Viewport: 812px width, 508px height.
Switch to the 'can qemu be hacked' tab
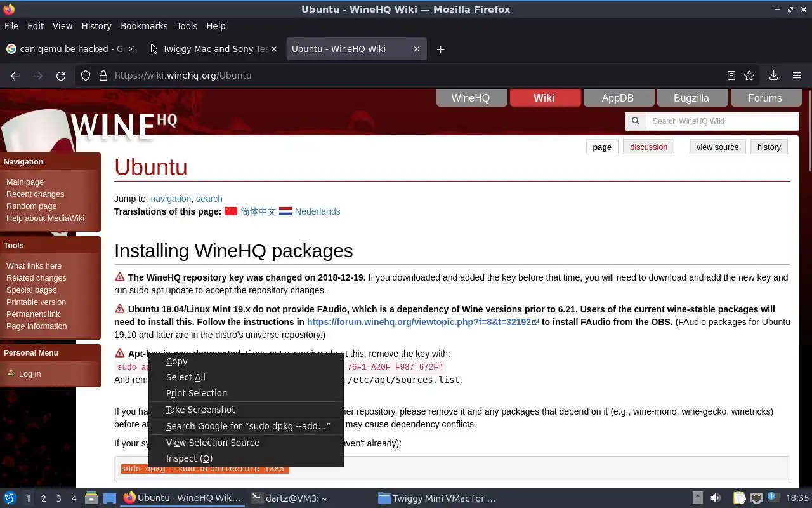tap(70, 49)
